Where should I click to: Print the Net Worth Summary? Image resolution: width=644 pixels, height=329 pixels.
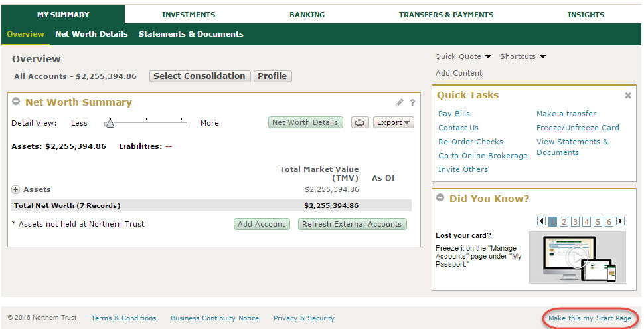click(x=359, y=122)
